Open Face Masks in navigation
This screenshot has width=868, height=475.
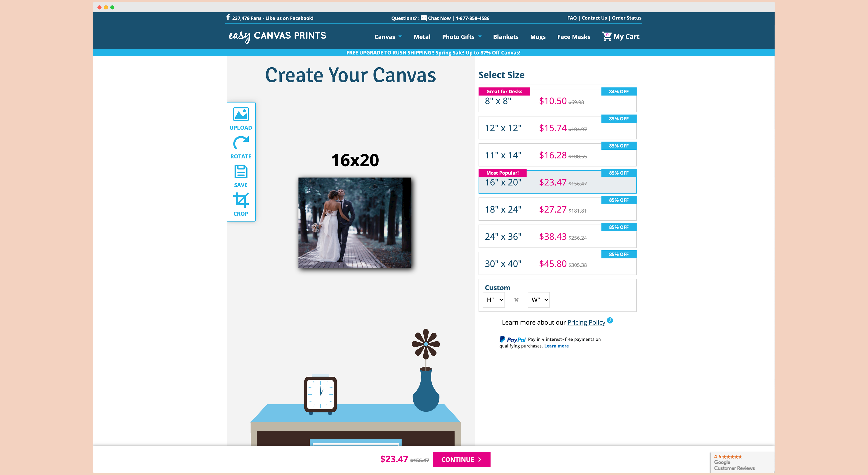coord(573,37)
